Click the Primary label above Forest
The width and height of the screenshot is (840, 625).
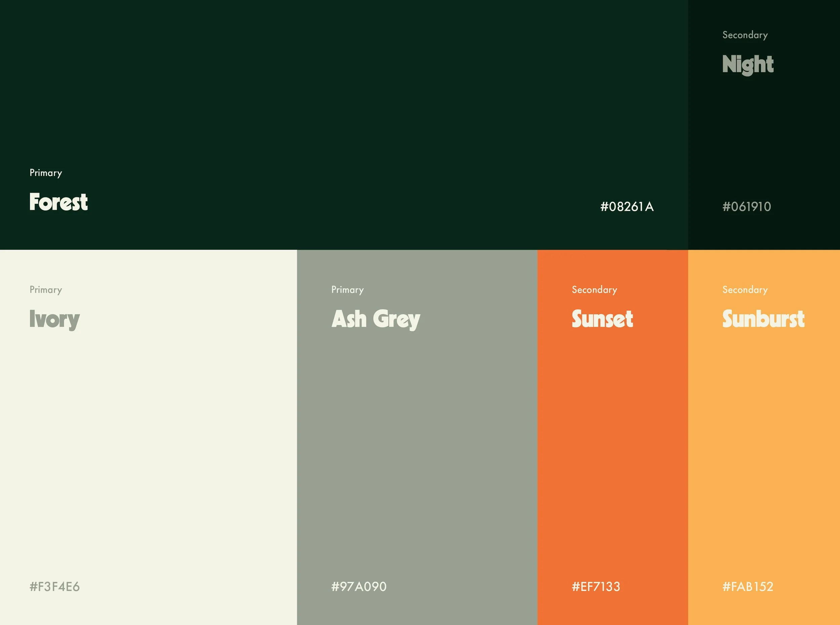coord(46,173)
